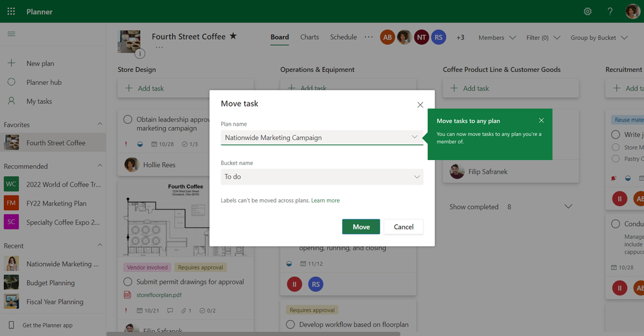Check the Store M checklist item
The width and height of the screenshot is (644, 336).
pos(615,147)
